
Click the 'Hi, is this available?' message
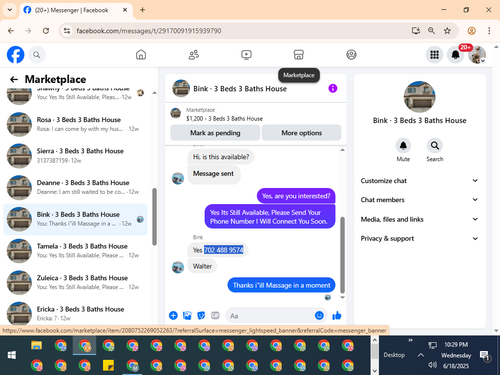[x=221, y=157]
